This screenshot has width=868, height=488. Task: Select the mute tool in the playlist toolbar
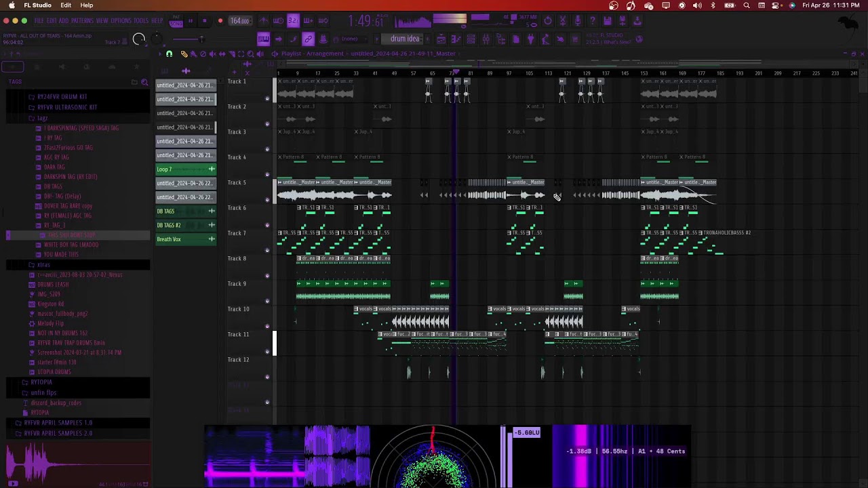coord(212,54)
